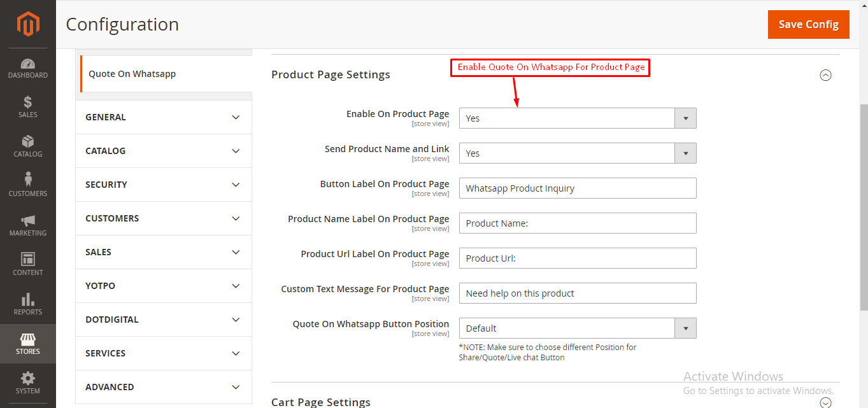This screenshot has width=868, height=408.
Task: Open Quote On Whatsapp Button Position dropdown
Action: pyautogui.click(x=578, y=328)
